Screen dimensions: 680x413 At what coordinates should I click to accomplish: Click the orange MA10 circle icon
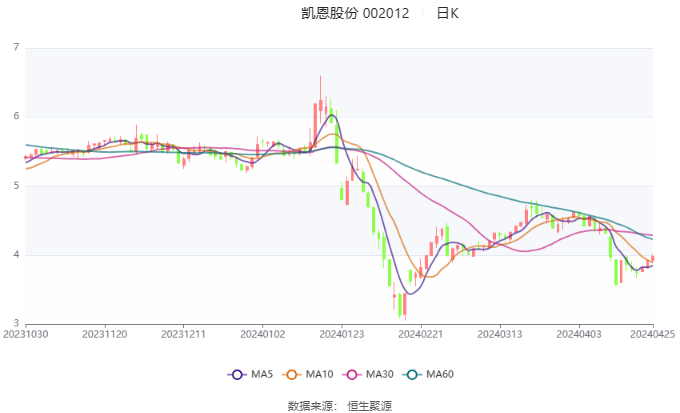pos(291,375)
